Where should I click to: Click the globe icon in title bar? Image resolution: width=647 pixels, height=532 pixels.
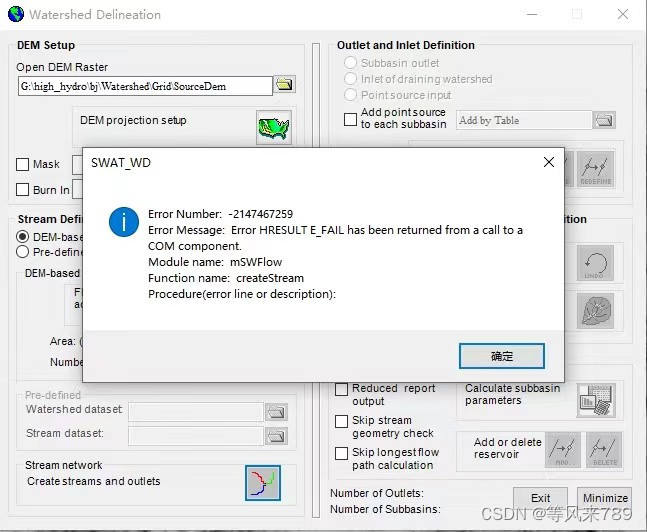point(16,14)
